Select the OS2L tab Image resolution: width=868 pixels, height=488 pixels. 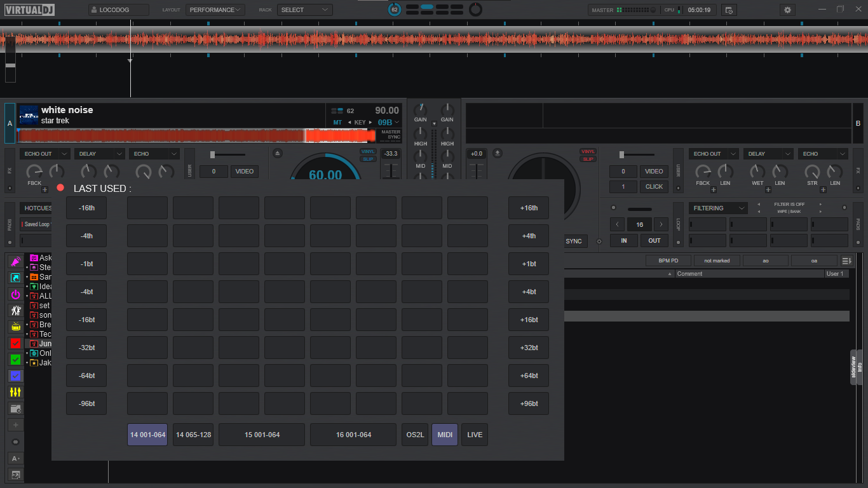tap(415, 435)
